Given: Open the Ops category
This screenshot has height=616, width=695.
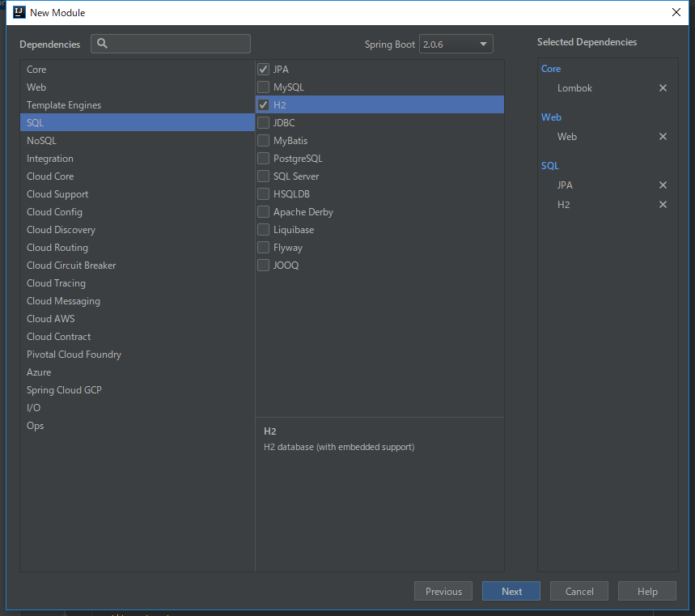Looking at the screenshot, I should [x=138, y=425].
